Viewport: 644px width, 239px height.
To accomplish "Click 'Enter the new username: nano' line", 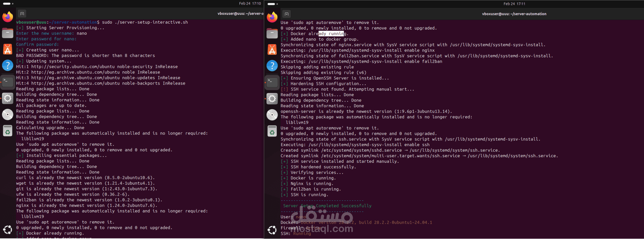I will coord(52,33).
